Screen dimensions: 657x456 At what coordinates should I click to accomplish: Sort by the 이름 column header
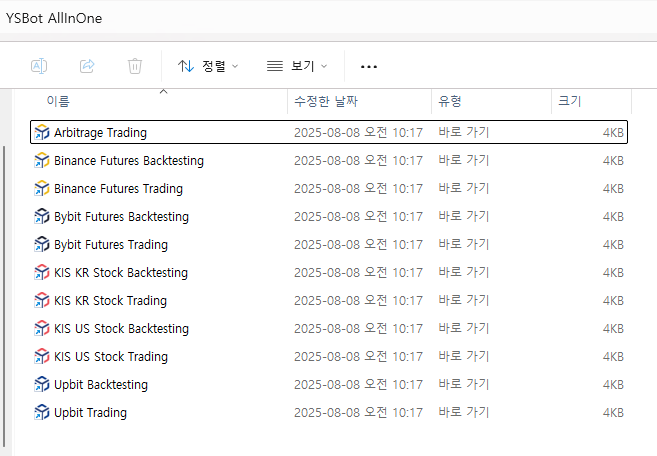coord(58,101)
